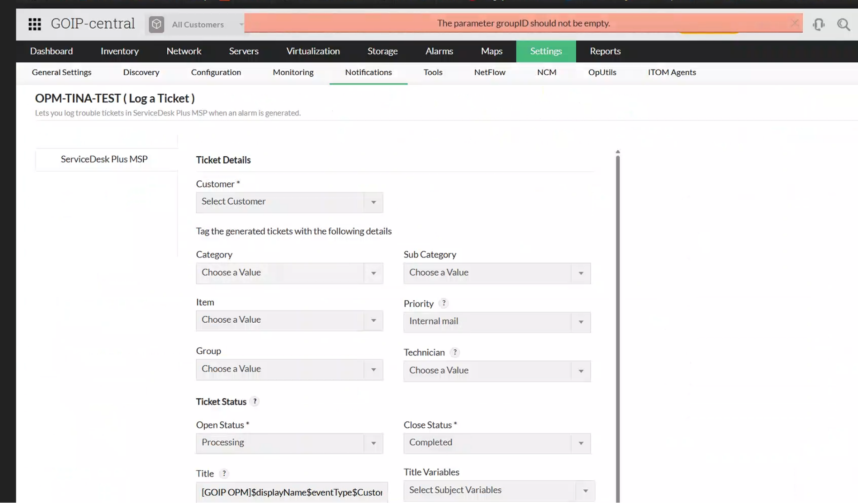Image resolution: width=858 pixels, height=504 pixels.
Task: Click the Technician help question icon
Action: (454, 352)
